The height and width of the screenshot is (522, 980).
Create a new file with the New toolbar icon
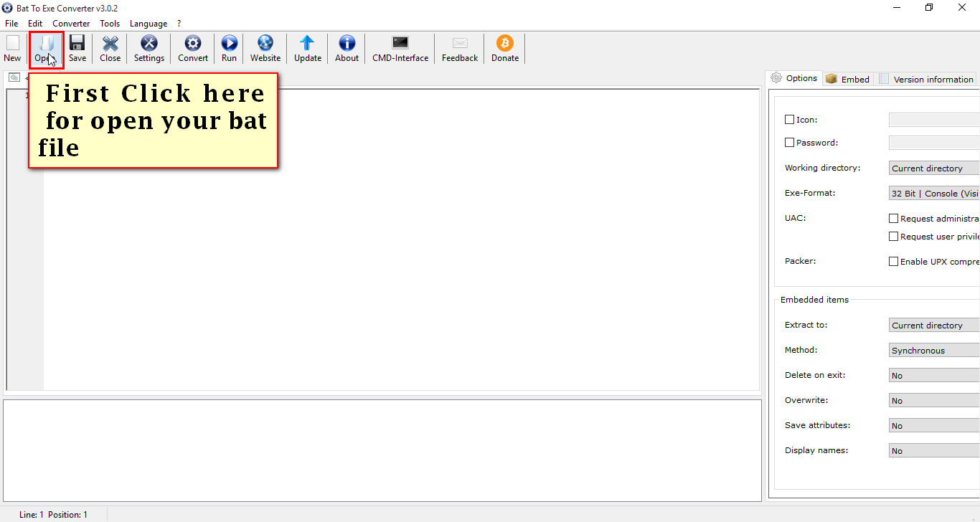click(12, 49)
